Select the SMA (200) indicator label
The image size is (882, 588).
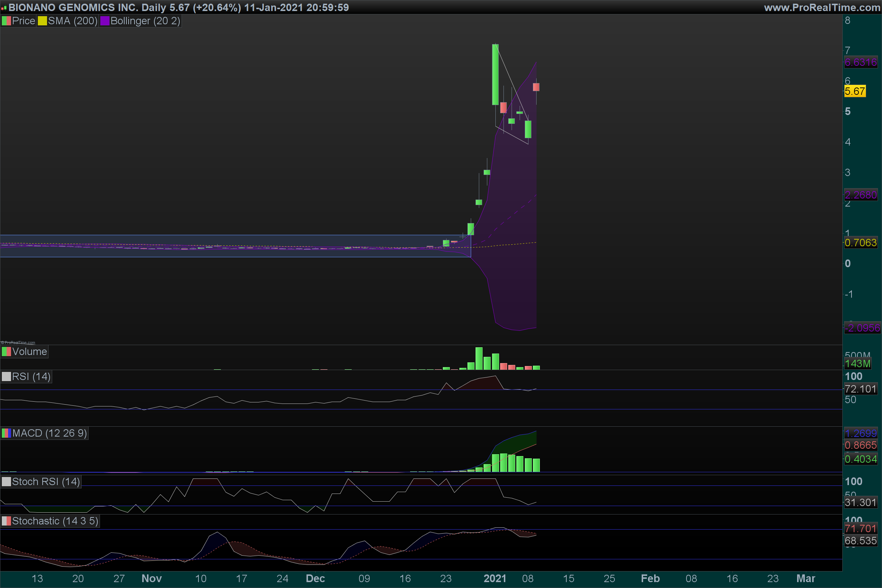tap(72, 21)
